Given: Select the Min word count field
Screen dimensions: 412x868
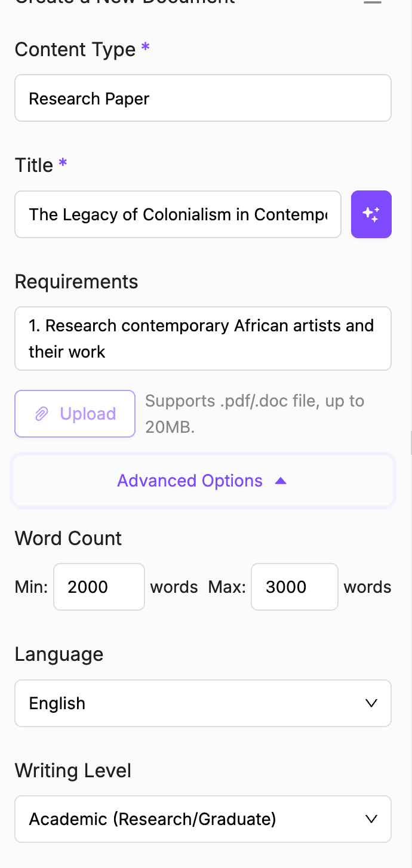Looking at the screenshot, I should coord(99,587).
